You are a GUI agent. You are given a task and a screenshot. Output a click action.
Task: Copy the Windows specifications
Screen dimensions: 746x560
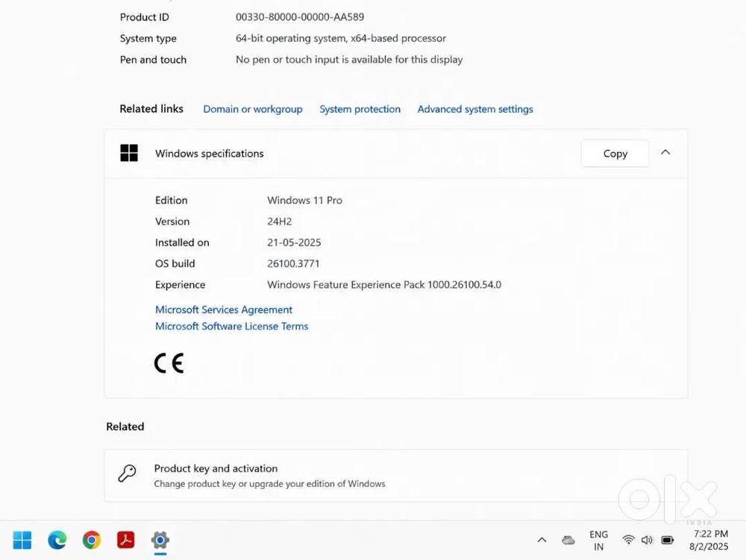click(615, 154)
